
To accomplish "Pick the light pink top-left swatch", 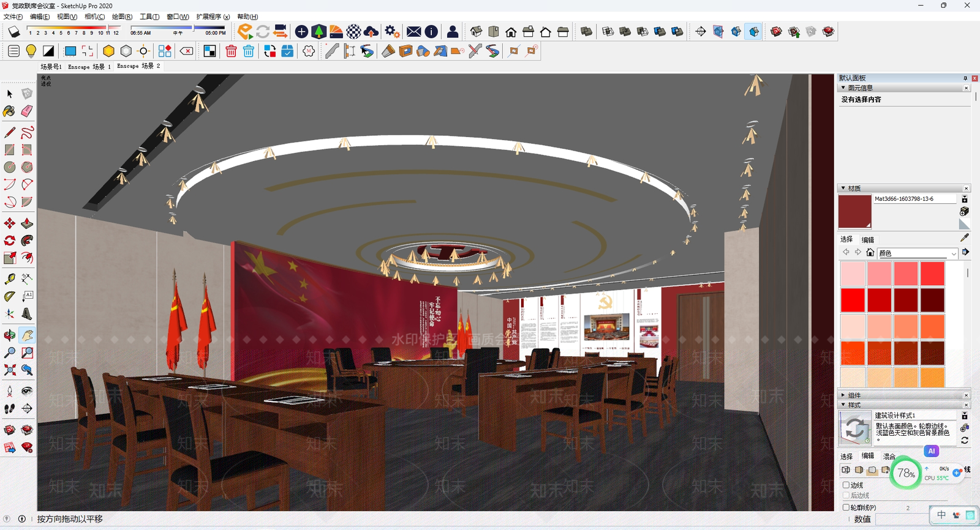I will [x=853, y=274].
